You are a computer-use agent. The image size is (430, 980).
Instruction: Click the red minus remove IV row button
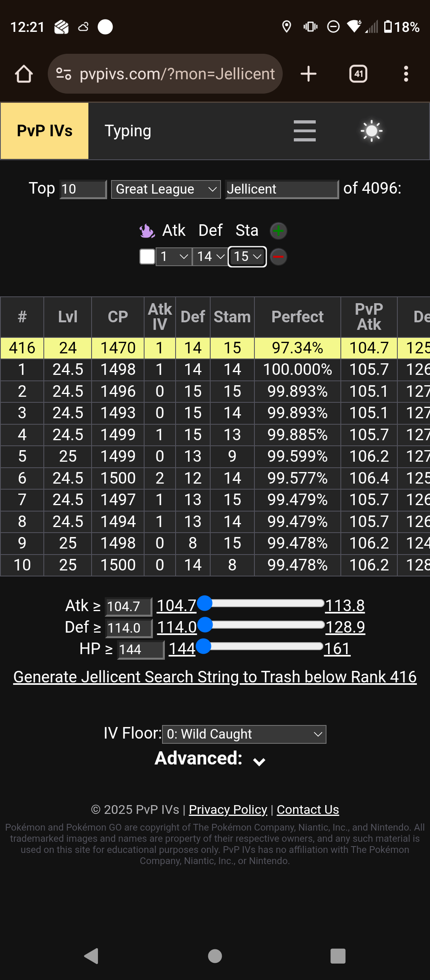click(x=278, y=257)
